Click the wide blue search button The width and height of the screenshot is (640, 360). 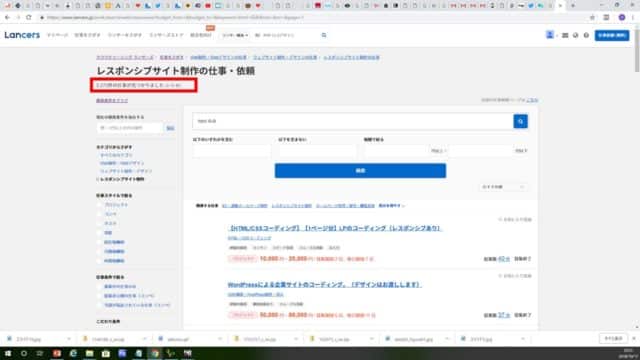pyautogui.click(x=360, y=171)
